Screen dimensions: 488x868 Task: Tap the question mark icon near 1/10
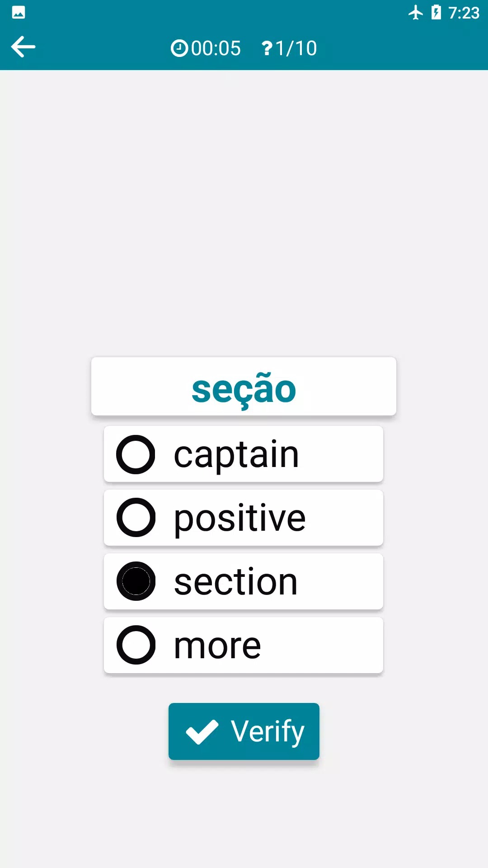(267, 48)
